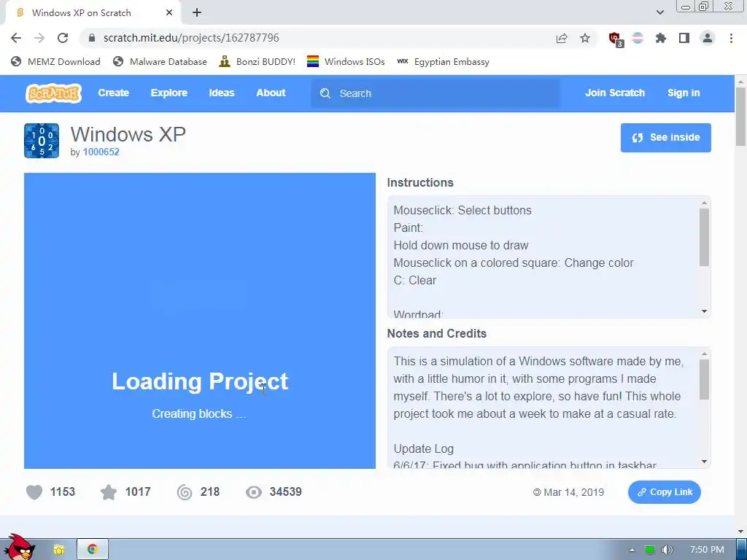Screen dimensions: 747x560
Task: Open a new browser tab with plus
Action: (197, 13)
